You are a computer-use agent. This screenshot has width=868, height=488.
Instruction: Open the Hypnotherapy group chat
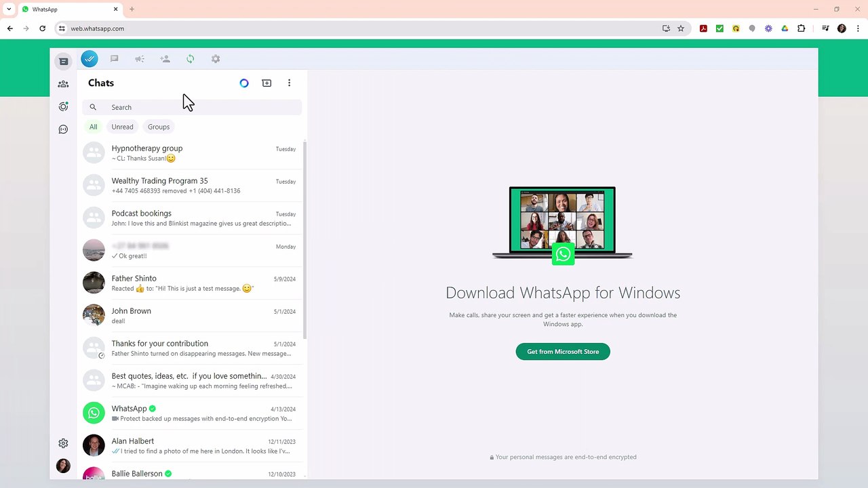[x=191, y=152]
